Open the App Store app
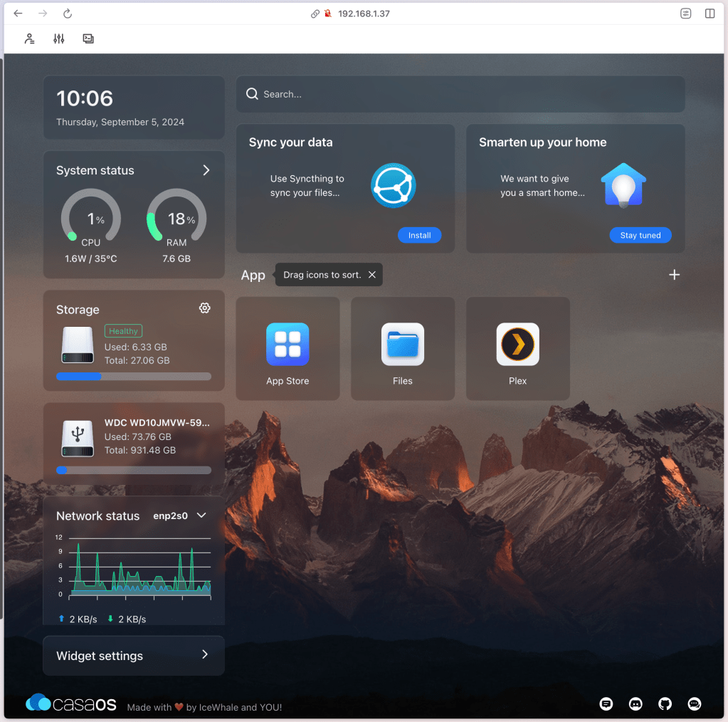 287,348
